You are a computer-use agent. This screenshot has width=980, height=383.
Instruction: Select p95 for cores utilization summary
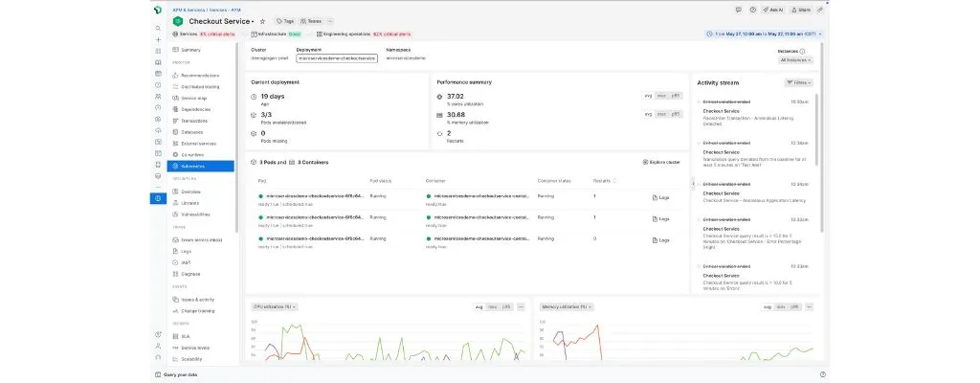tap(676, 96)
